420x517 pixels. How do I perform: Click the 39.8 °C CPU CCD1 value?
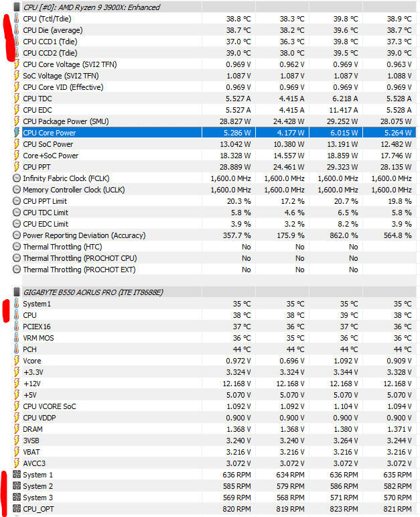pos(346,42)
